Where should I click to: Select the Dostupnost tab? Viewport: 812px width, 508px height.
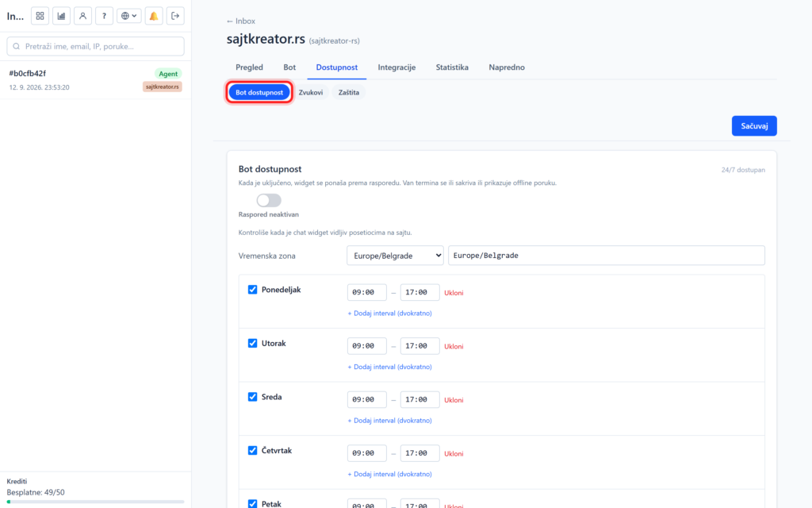click(x=336, y=67)
